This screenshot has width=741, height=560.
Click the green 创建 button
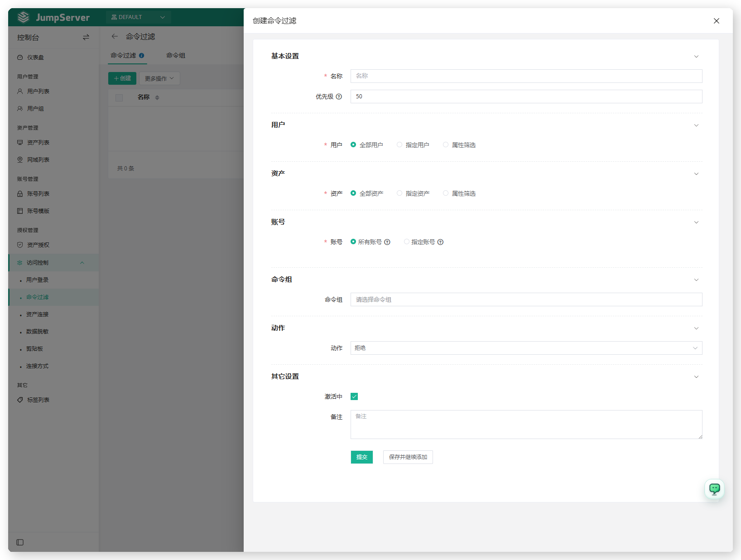pos(122,78)
